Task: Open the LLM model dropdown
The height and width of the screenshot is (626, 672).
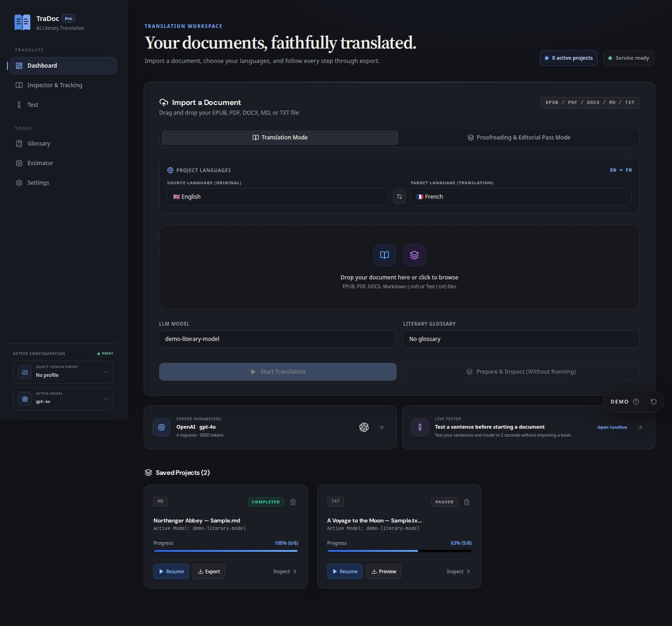Action: pos(277,339)
